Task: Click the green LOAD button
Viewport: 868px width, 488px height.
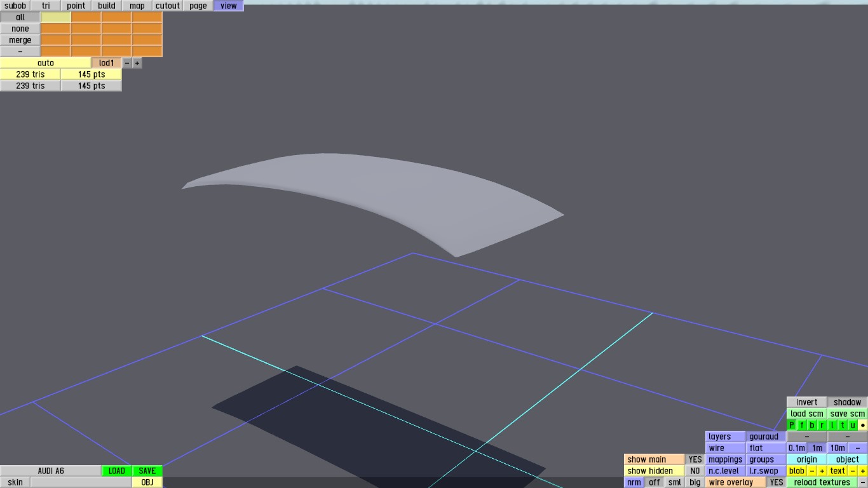Action: click(x=117, y=471)
